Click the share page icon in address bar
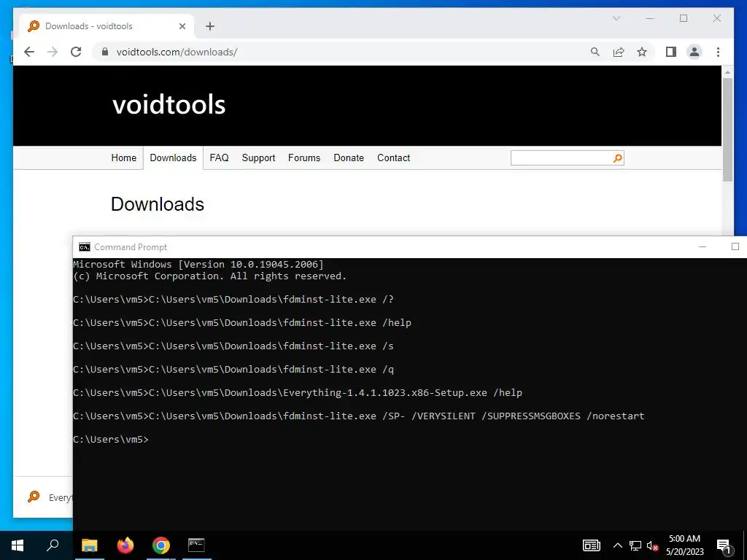The image size is (747, 560). coord(619,52)
